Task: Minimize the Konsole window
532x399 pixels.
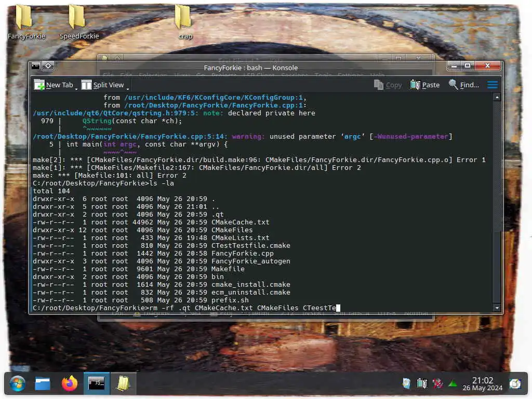Action: [454, 65]
